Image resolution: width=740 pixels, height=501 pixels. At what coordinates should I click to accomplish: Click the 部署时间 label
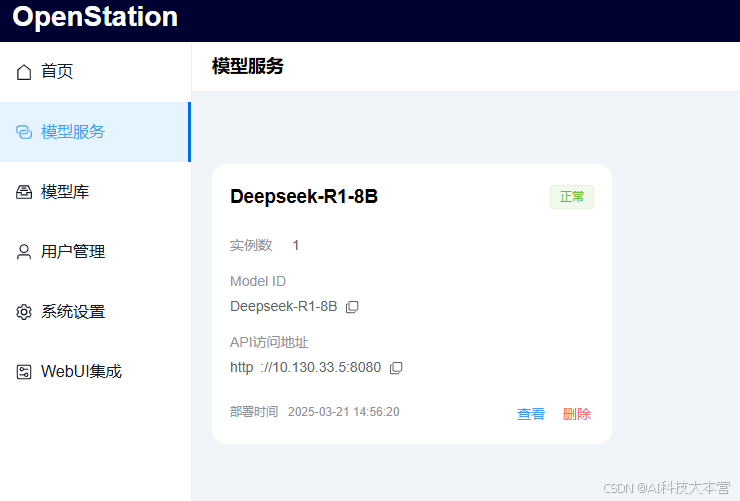click(x=254, y=412)
